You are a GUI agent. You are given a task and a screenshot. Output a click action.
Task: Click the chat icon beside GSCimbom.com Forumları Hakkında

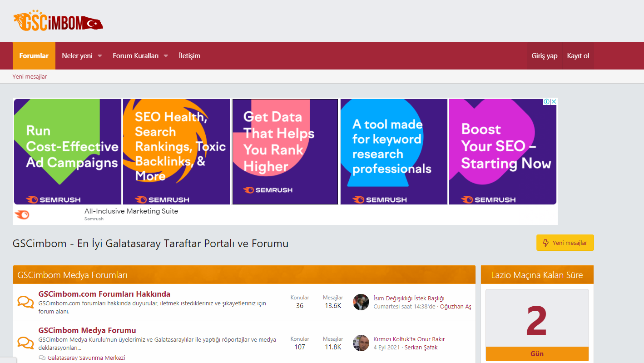[25, 302]
